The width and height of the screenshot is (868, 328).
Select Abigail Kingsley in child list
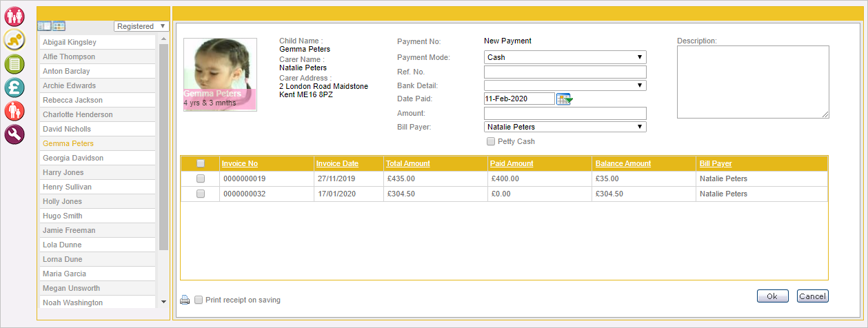[97, 42]
